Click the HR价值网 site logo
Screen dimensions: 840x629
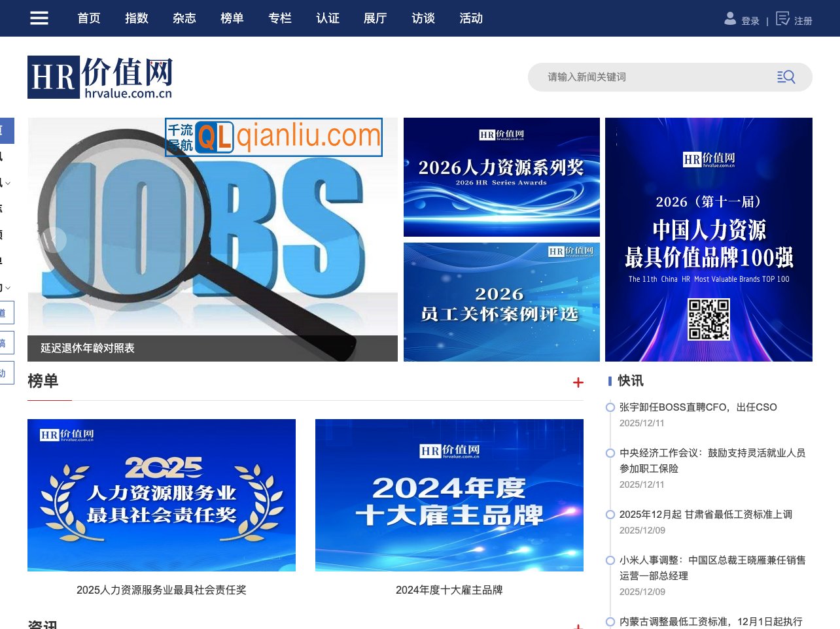pos(99,76)
